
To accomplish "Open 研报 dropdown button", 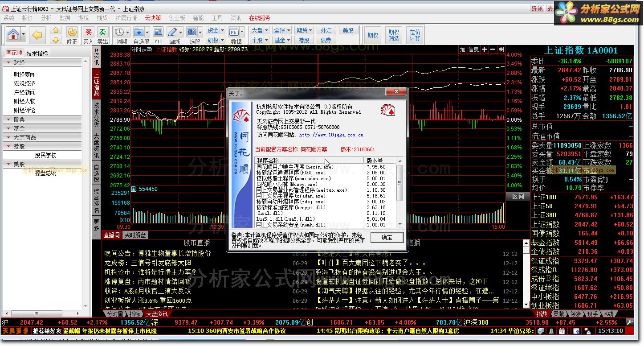I will tap(216, 40).
